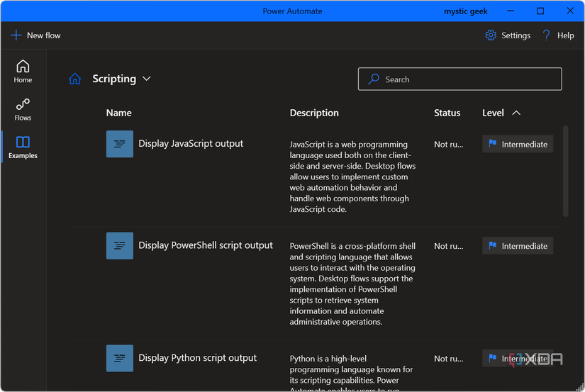Click the Python description text

click(x=352, y=373)
